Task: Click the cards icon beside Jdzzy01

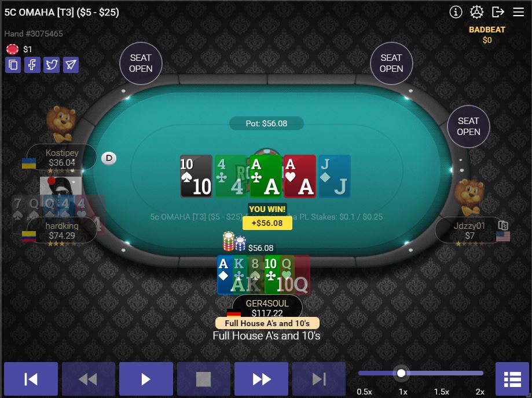Action: (503, 225)
